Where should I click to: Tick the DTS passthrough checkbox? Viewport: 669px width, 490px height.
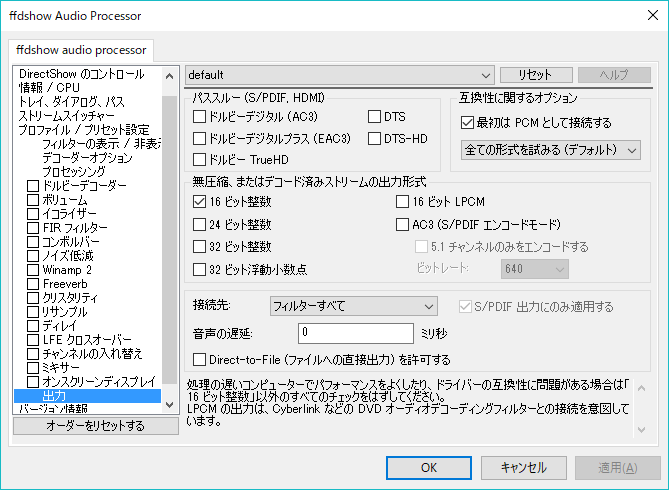click(x=374, y=117)
